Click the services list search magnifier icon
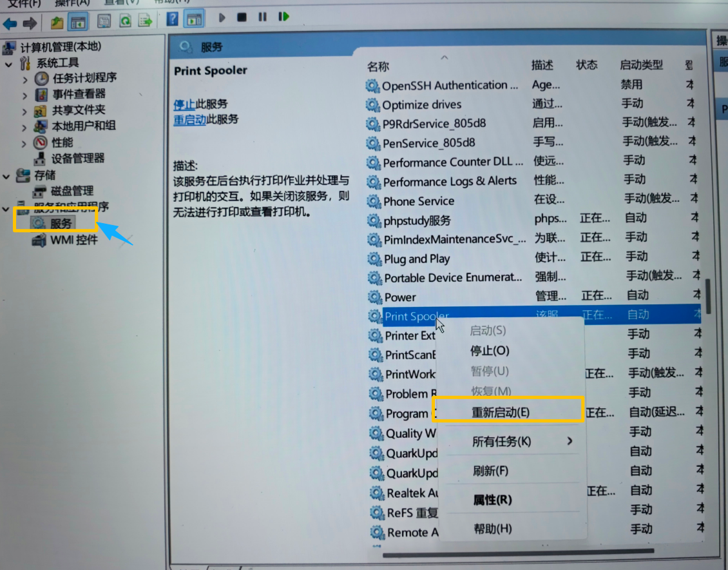The image size is (728, 570). pos(186,46)
